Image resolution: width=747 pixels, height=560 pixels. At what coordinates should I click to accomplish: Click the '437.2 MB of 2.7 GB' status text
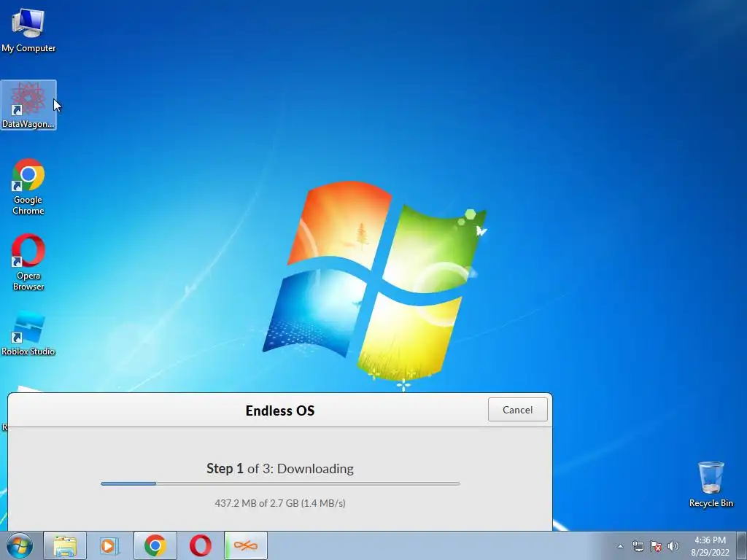click(280, 503)
